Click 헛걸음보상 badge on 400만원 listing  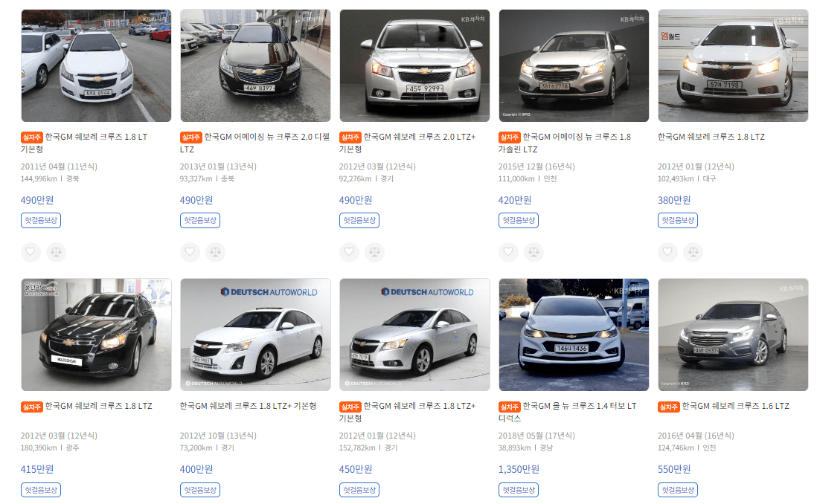pos(200,490)
